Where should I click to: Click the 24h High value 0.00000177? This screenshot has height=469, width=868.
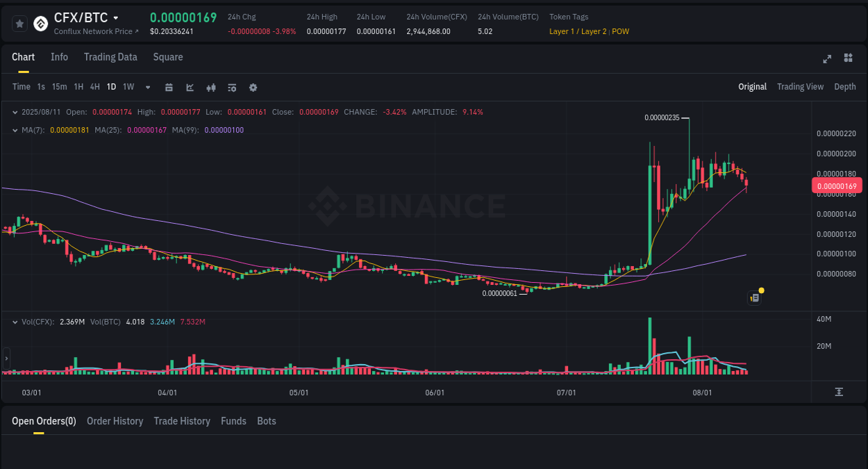(326, 31)
